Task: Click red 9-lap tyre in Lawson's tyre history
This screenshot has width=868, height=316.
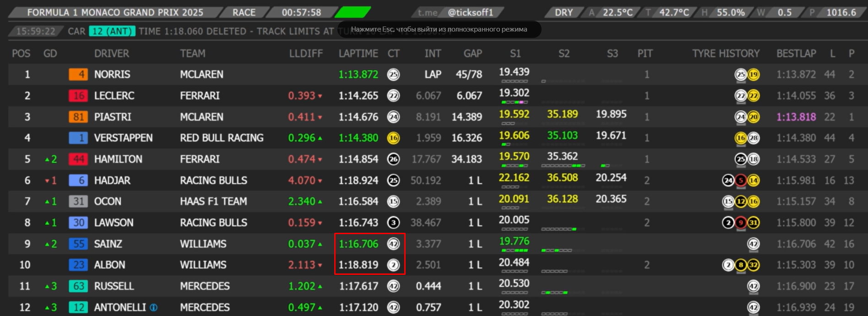Action: (741, 223)
